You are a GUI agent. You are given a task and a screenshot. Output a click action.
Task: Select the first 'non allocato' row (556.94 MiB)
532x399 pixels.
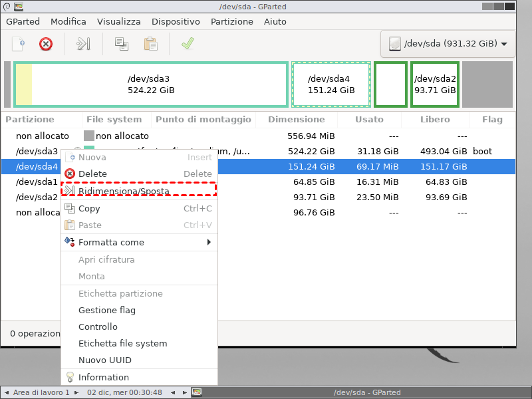click(258, 136)
